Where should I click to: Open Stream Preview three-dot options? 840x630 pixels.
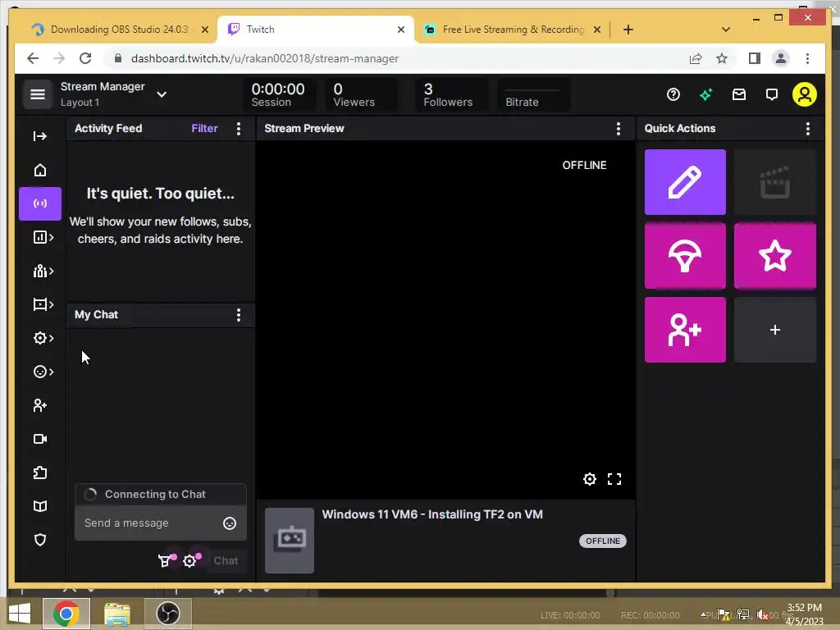pyautogui.click(x=619, y=129)
